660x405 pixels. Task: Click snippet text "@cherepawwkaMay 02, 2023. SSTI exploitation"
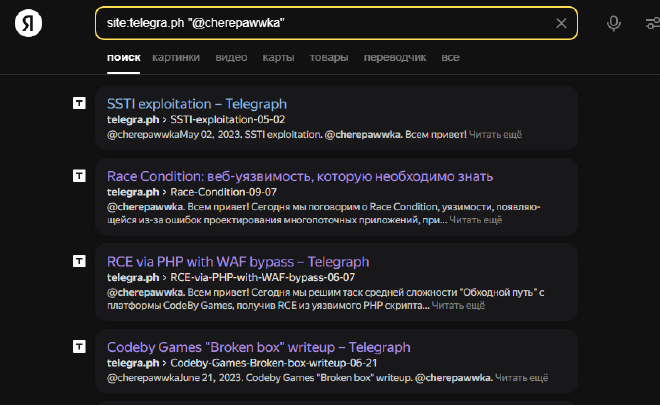[214, 135]
